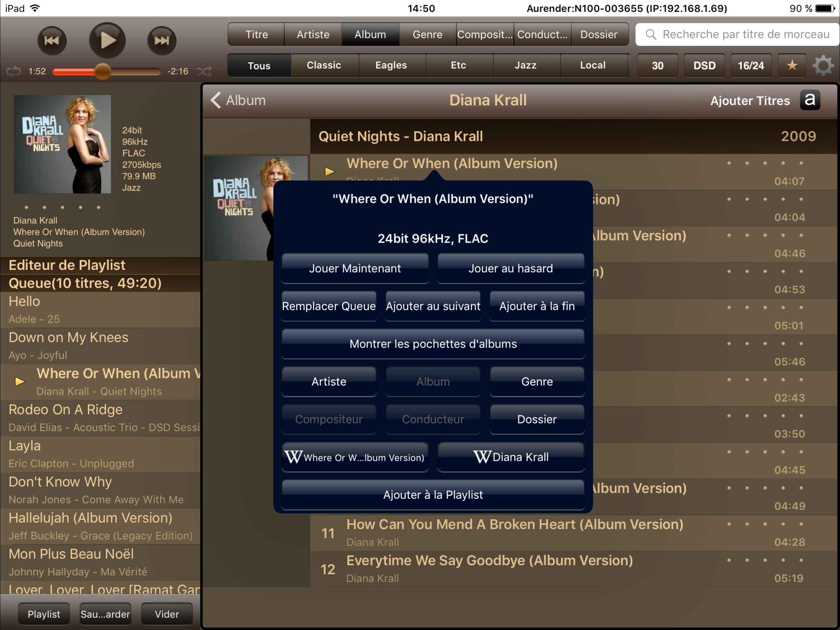Toggle repeat mode icon

pos(14,71)
